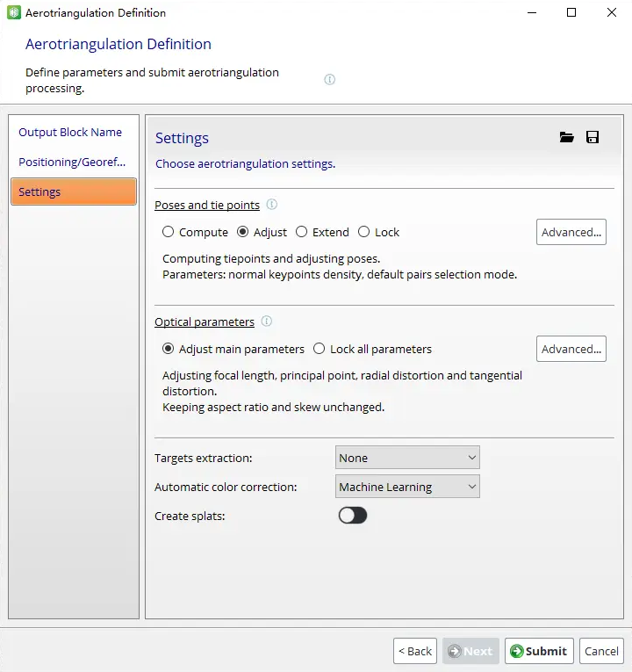The width and height of the screenshot is (632, 672).
Task: Go to the Positioning/Georeferencing step
Action: [72, 162]
